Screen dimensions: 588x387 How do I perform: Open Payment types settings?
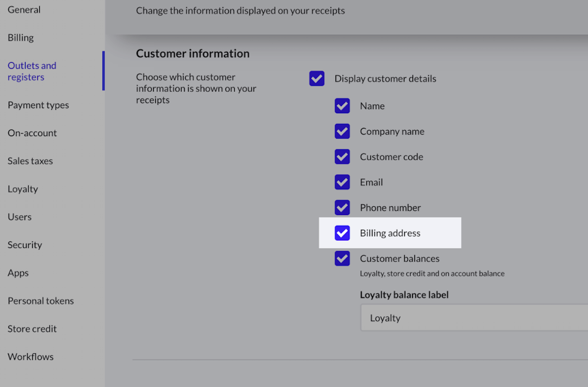coord(38,105)
